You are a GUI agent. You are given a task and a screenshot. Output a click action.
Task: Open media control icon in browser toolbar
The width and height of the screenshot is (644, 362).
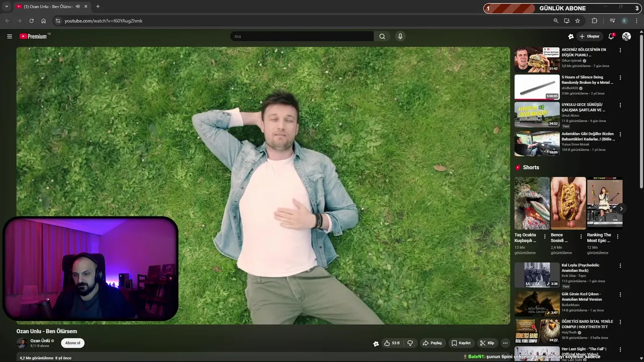point(612,21)
